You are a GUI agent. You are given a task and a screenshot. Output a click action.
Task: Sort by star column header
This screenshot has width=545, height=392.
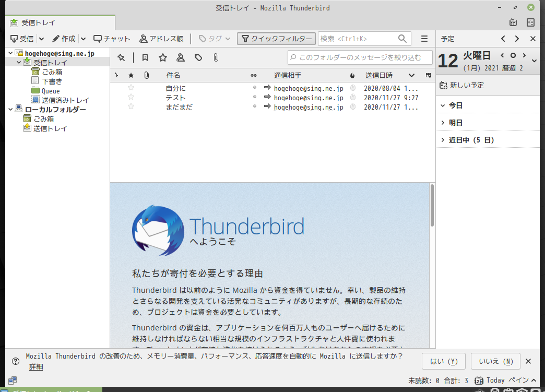click(131, 75)
